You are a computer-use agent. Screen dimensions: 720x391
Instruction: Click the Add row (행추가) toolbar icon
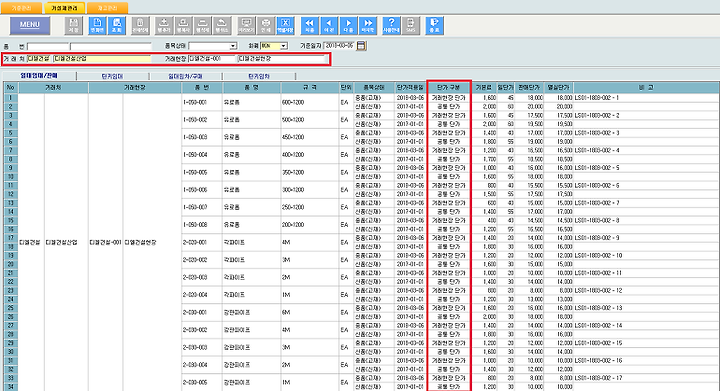[x=164, y=25]
